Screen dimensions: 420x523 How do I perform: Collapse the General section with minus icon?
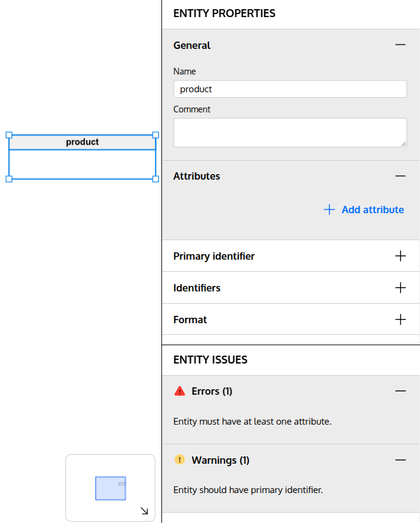[x=400, y=45]
